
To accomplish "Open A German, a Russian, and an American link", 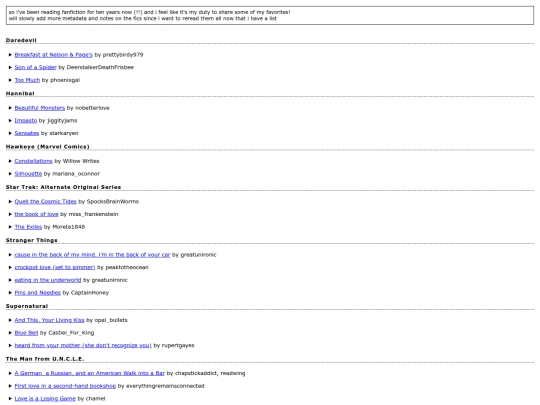I will click(90, 373).
